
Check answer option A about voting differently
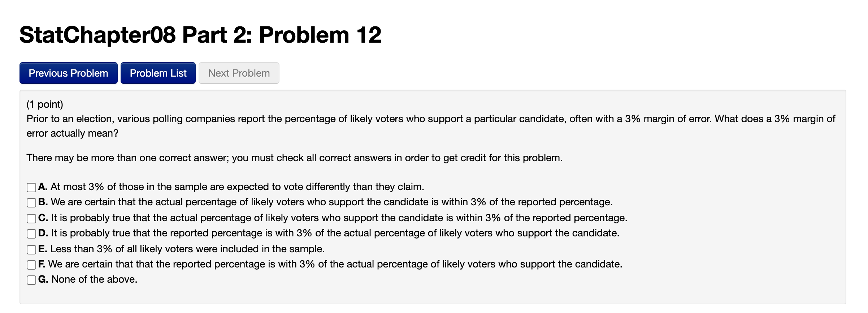(x=31, y=187)
